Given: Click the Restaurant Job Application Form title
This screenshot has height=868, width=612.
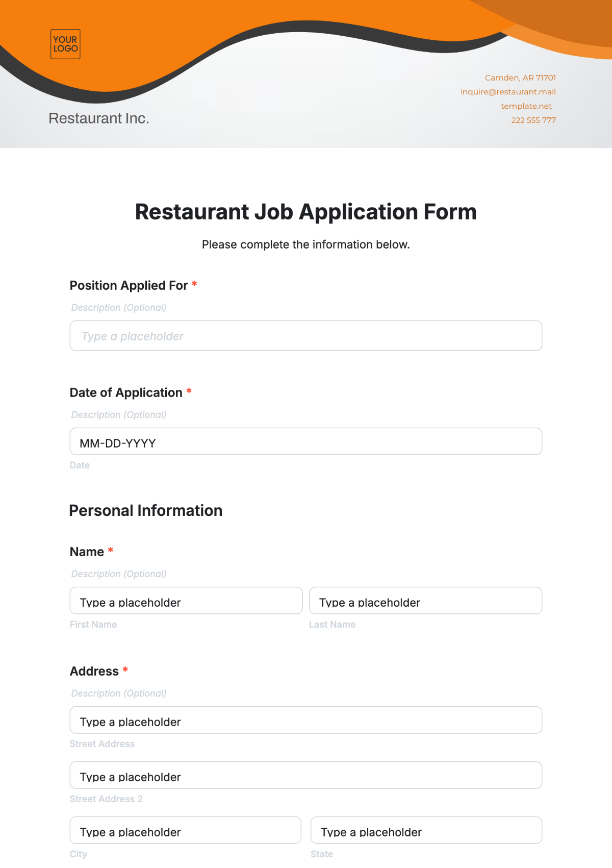Looking at the screenshot, I should (x=306, y=212).
